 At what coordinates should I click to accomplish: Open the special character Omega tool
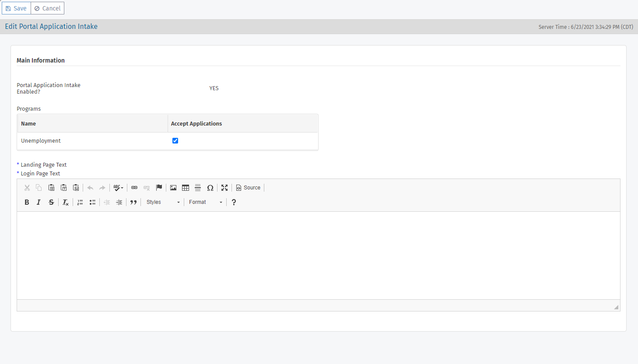pos(210,188)
